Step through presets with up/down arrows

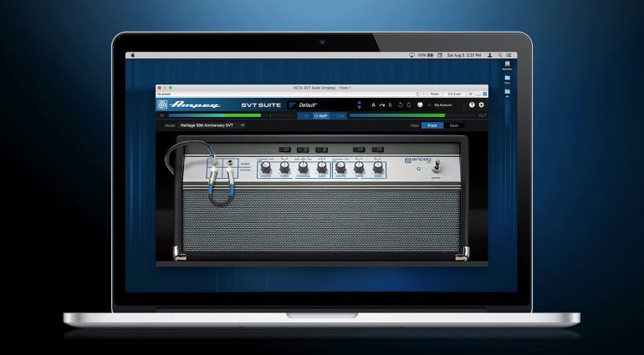pos(360,105)
